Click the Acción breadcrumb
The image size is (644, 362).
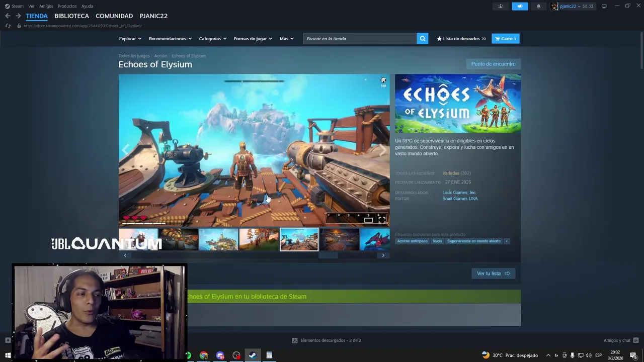tap(160, 56)
